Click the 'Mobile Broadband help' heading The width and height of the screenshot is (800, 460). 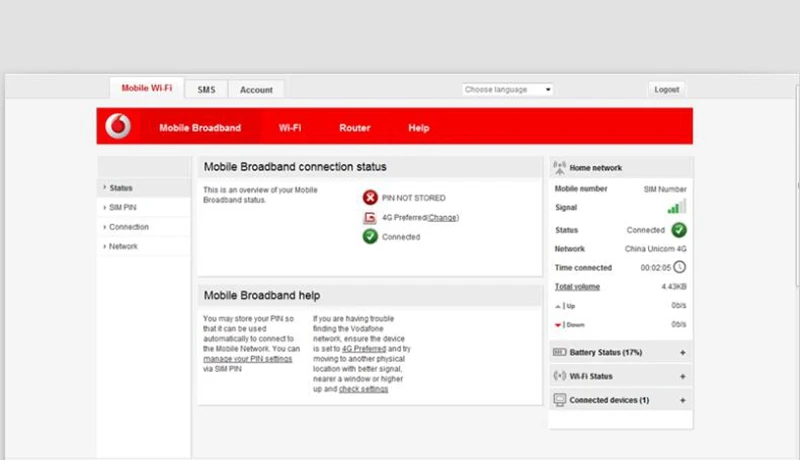pos(262,295)
